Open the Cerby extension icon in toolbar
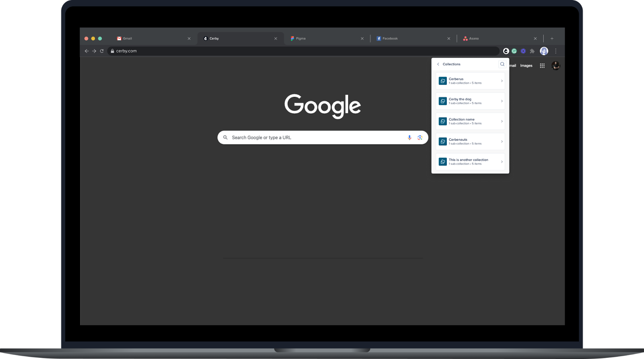The height and width of the screenshot is (359, 644). tap(506, 51)
